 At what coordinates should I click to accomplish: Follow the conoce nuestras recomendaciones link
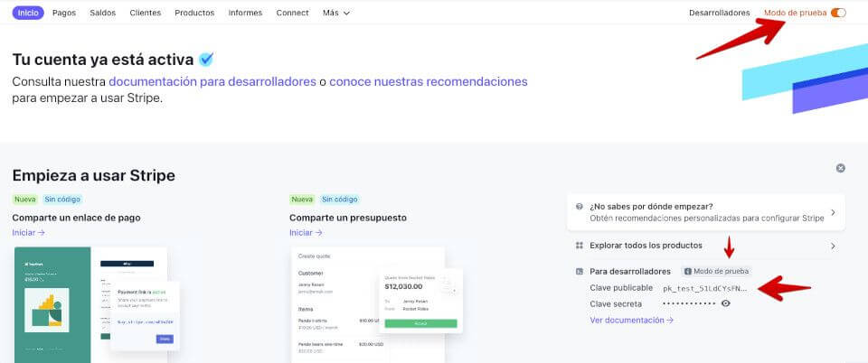pyautogui.click(x=428, y=81)
